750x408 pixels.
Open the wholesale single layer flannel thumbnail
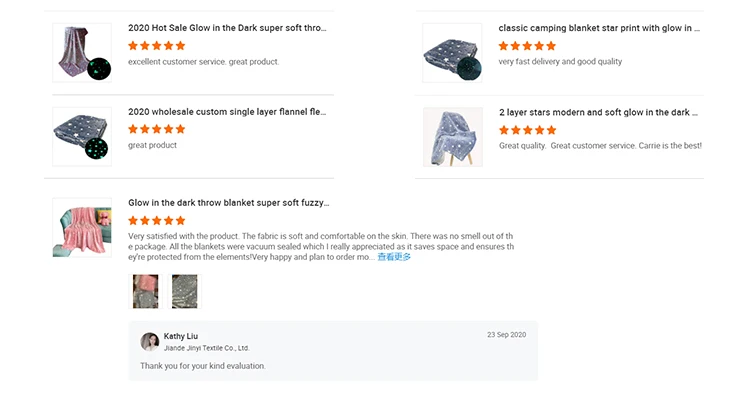tap(82, 137)
